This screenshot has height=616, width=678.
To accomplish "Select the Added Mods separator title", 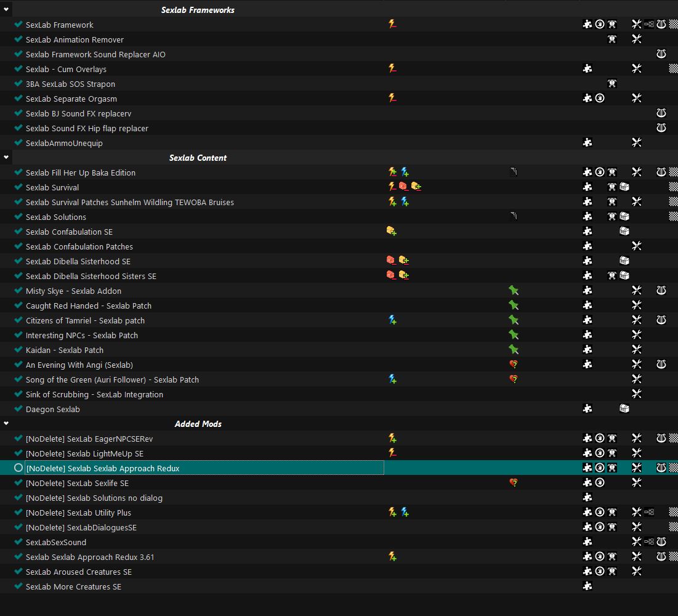I will point(198,424).
